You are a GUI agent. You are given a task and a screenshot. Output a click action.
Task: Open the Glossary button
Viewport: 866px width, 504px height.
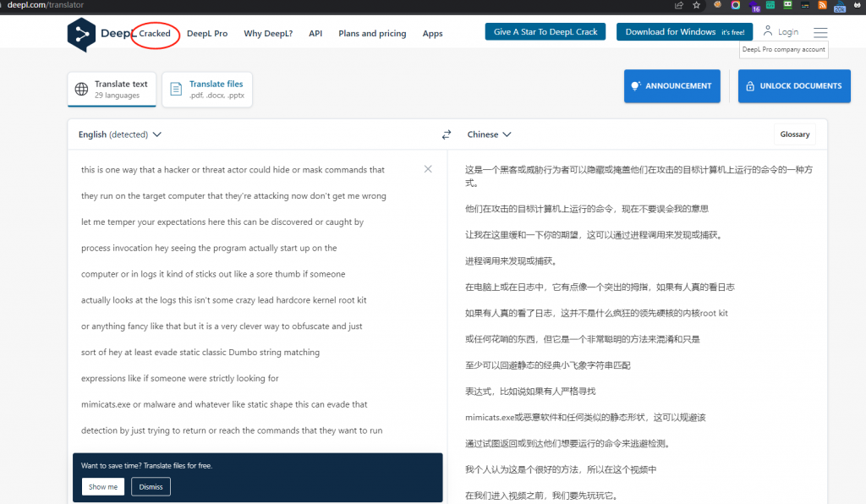tap(795, 134)
